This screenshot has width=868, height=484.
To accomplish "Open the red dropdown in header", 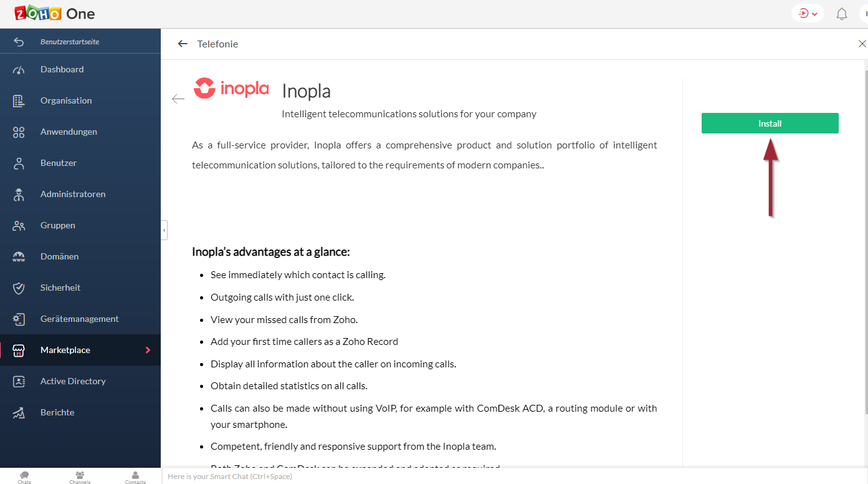I will pyautogui.click(x=808, y=13).
